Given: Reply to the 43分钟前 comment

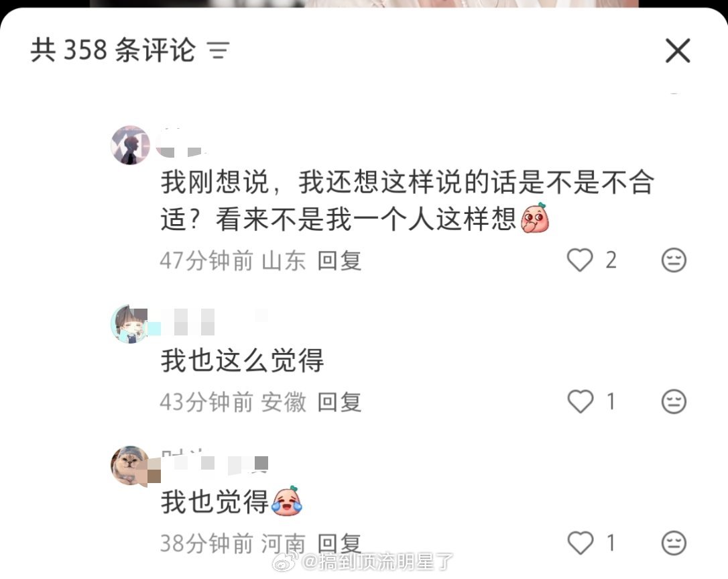Looking at the screenshot, I should (x=339, y=402).
